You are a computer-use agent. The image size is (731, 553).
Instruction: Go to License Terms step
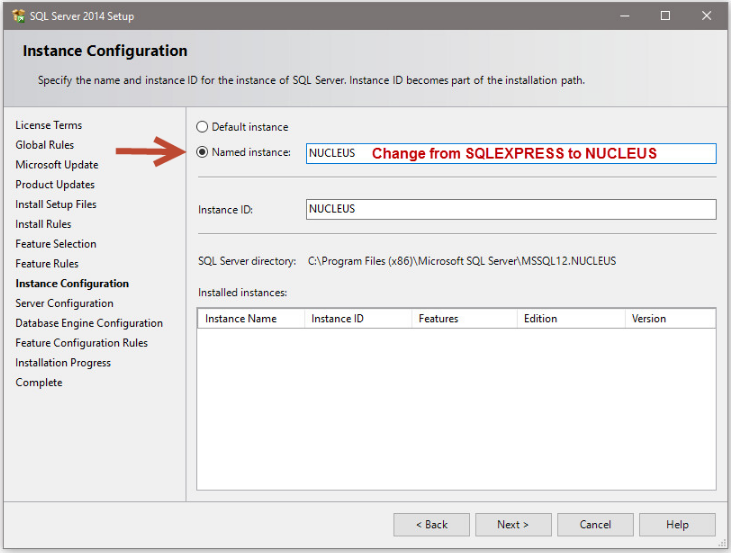[x=49, y=125]
